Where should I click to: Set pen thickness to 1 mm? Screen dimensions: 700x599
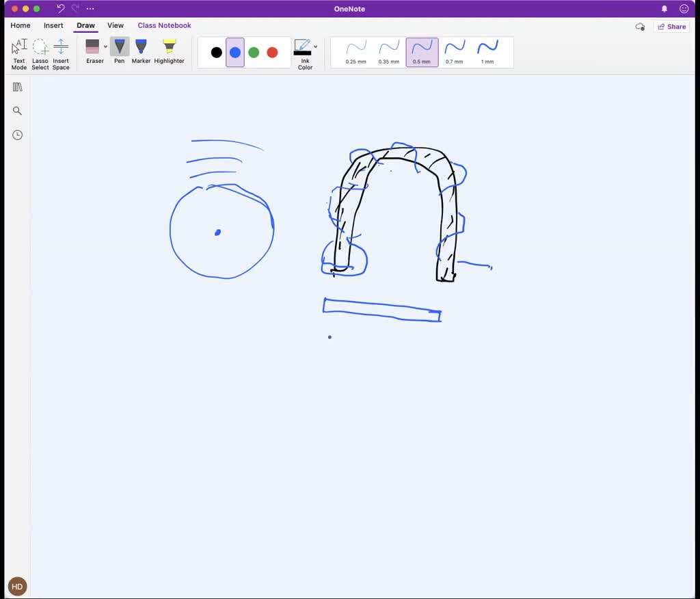tap(487, 52)
